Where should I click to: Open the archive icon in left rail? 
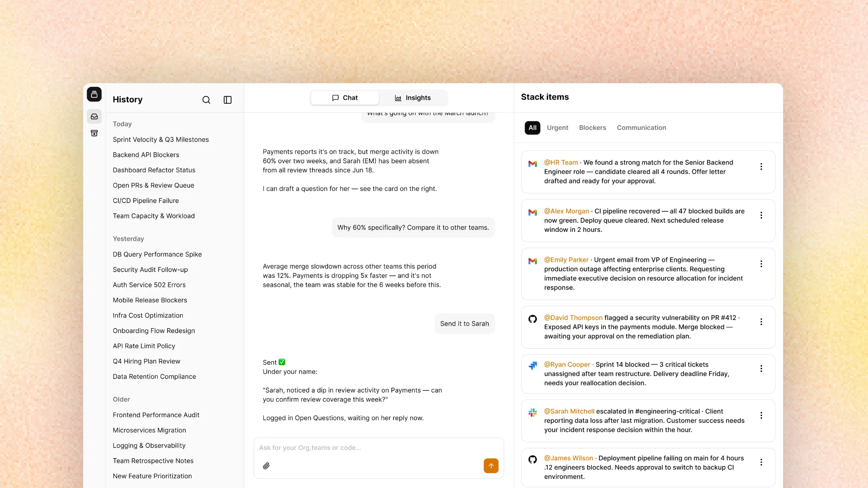tap(94, 133)
